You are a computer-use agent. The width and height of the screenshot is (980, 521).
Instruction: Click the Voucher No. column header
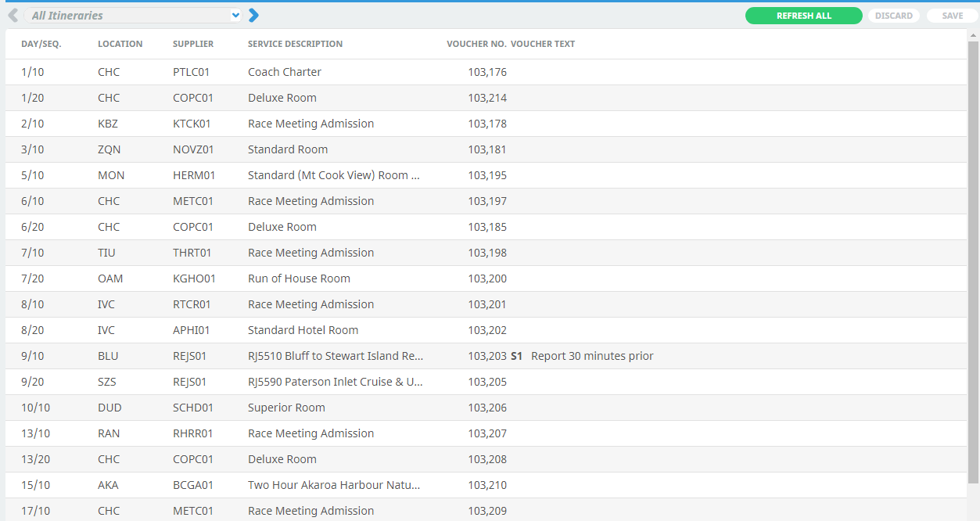[476, 44]
